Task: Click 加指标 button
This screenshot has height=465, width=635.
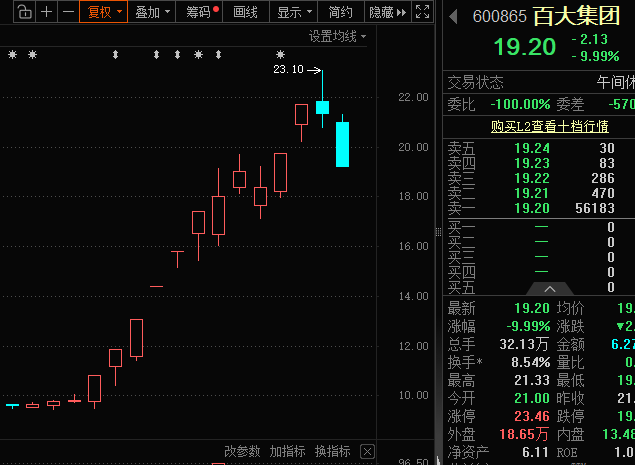Action: tap(288, 451)
